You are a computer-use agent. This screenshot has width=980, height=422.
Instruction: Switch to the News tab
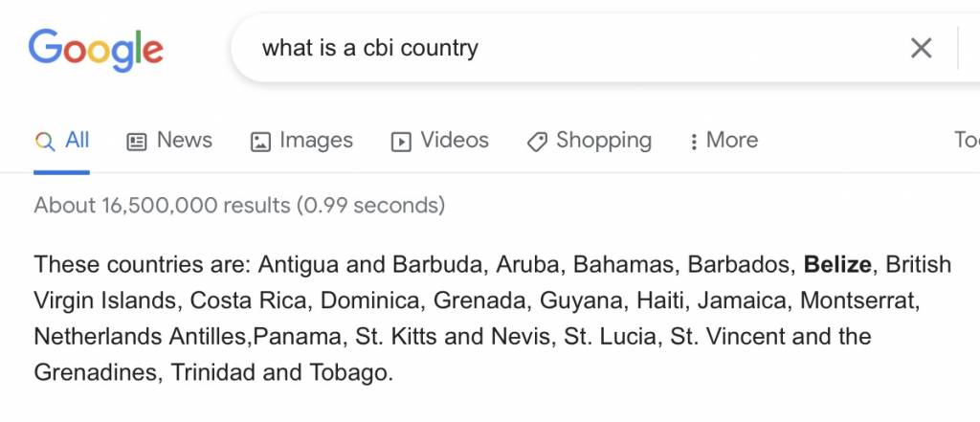pyautogui.click(x=169, y=141)
